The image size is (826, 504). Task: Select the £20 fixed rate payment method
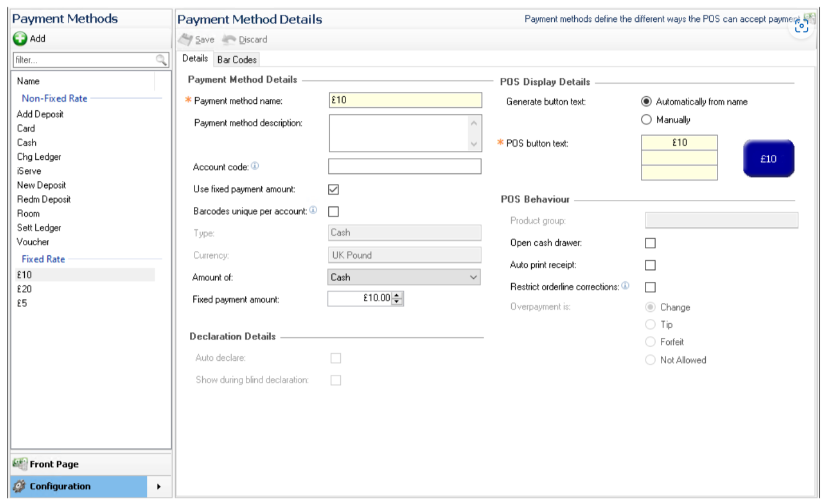[25, 289]
